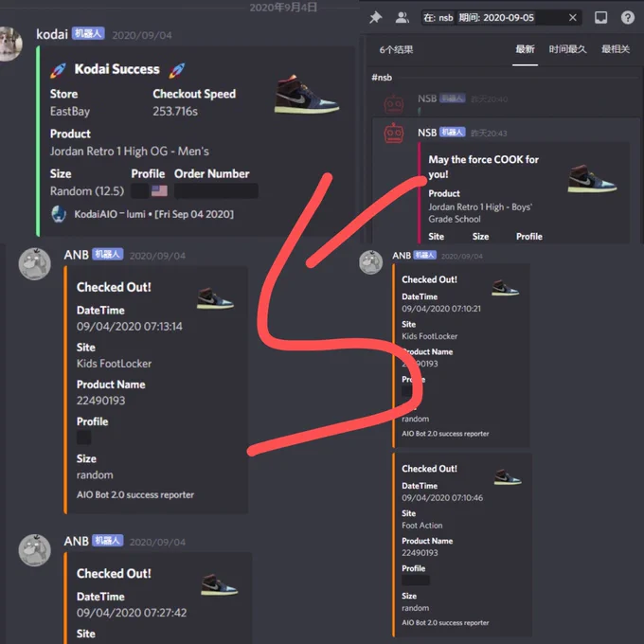
Task: Open sneaker thumbnail in 07:10:21 checkout
Action: pyautogui.click(x=505, y=288)
